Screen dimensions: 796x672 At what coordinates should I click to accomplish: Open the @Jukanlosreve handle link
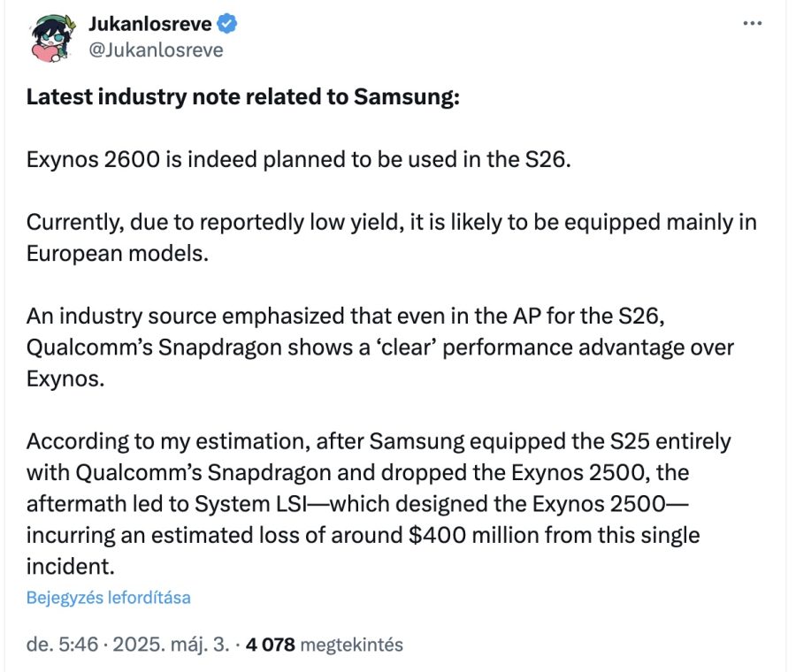[x=157, y=50]
